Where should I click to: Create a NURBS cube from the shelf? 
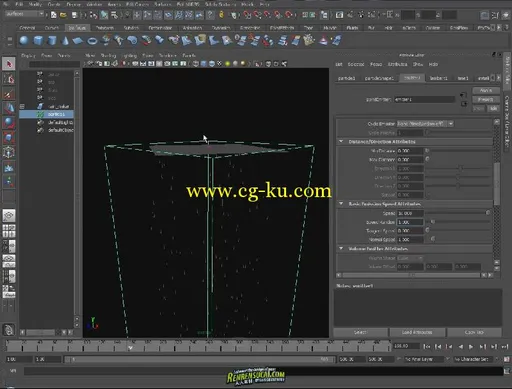(x=38, y=41)
